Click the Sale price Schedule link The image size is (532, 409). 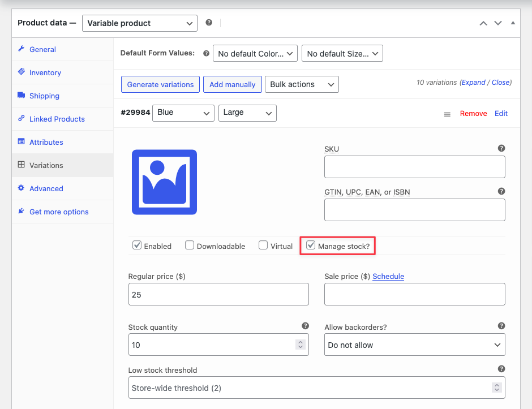point(388,277)
